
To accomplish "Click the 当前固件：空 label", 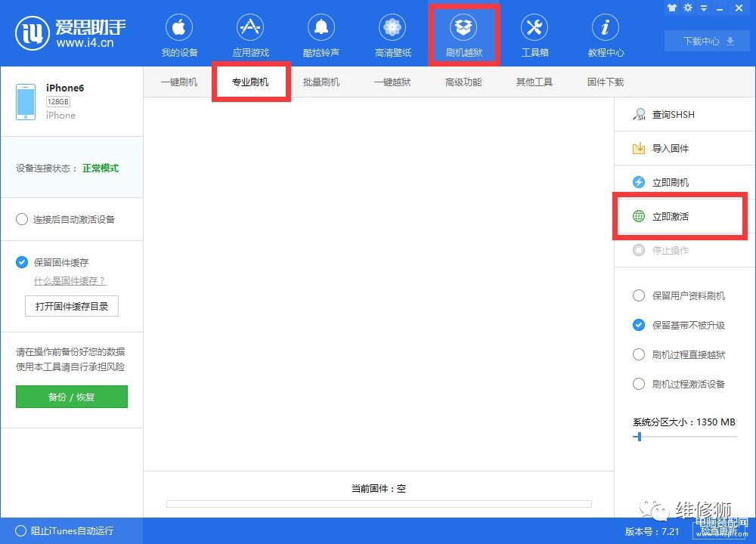I will click(x=379, y=489).
